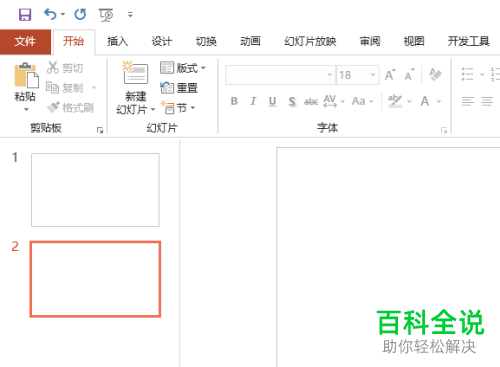This screenshot has width=500, height=367.
Task: Select the 开始 (Home) ribbon tab
Action: coord(74,41)
